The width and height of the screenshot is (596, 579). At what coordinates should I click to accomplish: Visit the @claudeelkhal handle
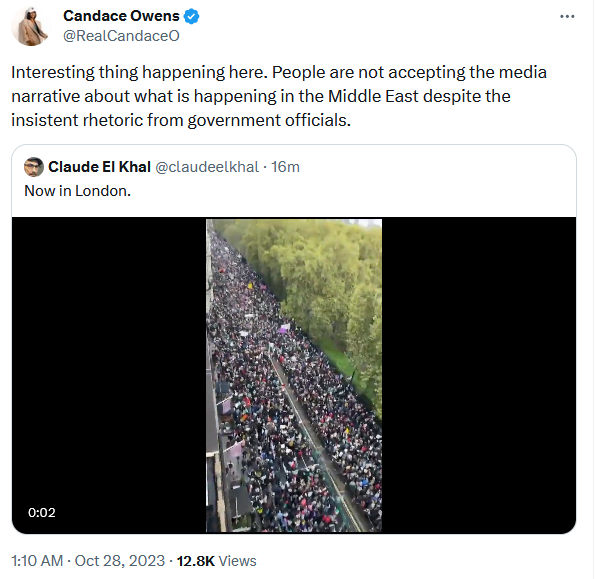pyautogui.click(x=207, y=167)
